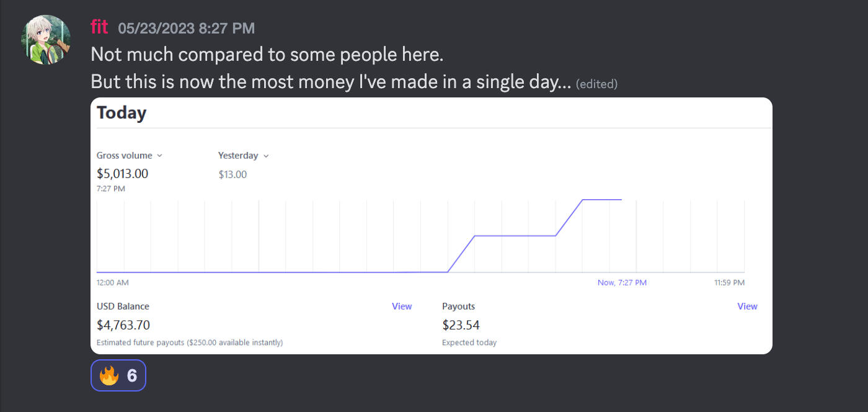Click the "Not much compared" message line
This screenshot has height=412, width=868.
click(267, 55)
